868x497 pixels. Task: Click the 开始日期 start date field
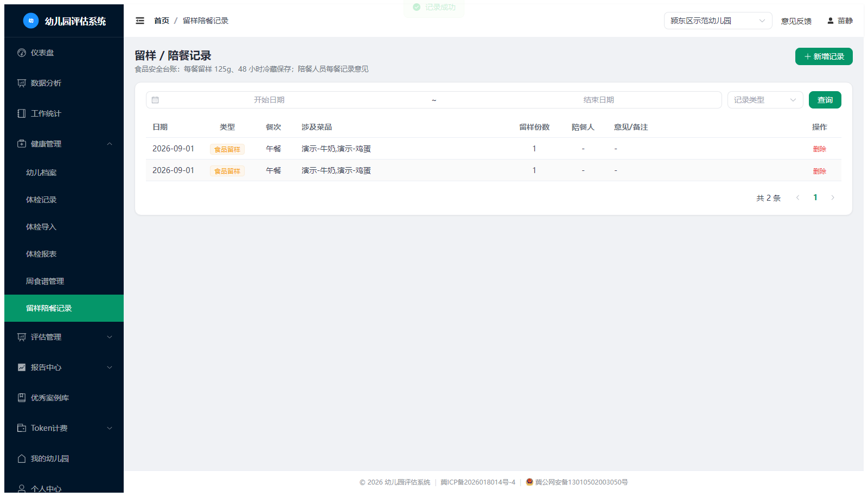[269, 100]
